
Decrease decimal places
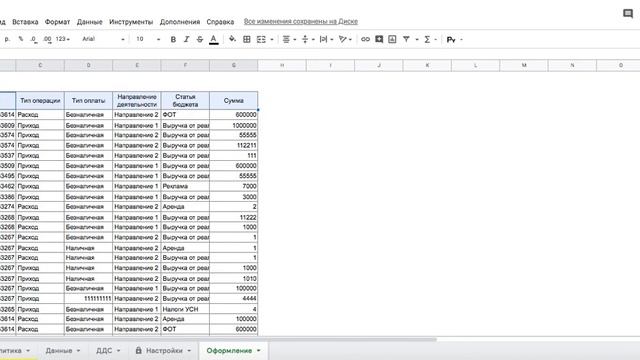point(34,39)
